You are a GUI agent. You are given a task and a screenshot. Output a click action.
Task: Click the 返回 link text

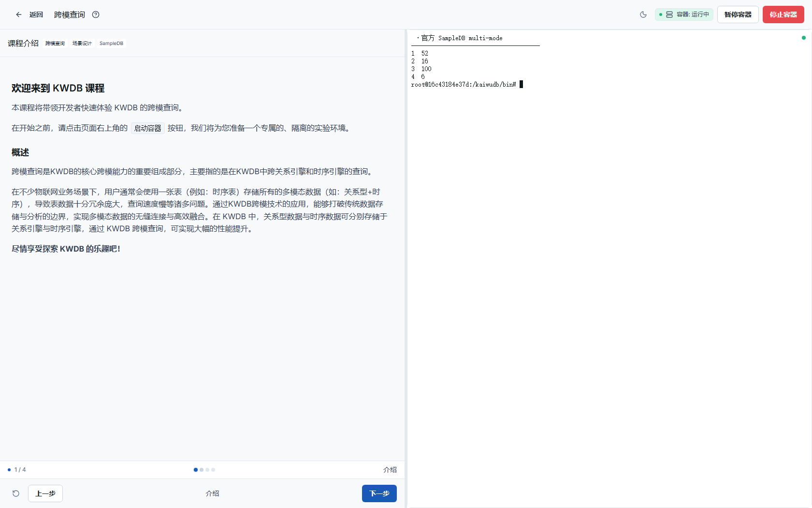pos(36,15)
